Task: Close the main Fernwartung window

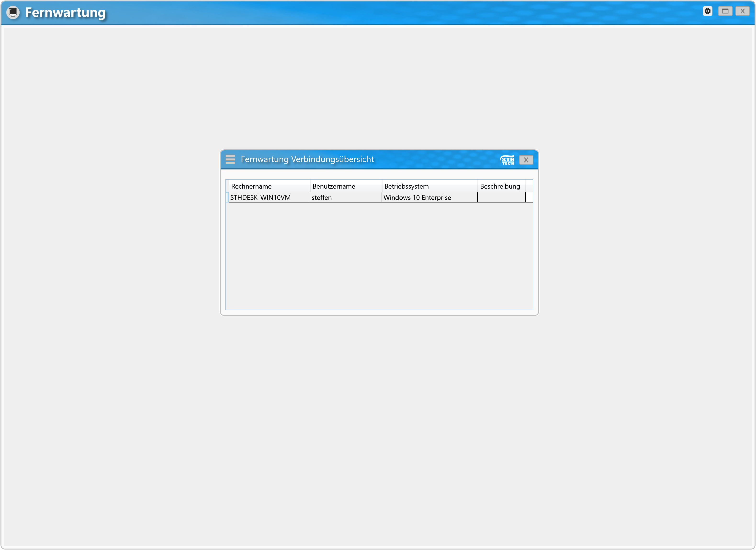Action: [x=742, y=11]
